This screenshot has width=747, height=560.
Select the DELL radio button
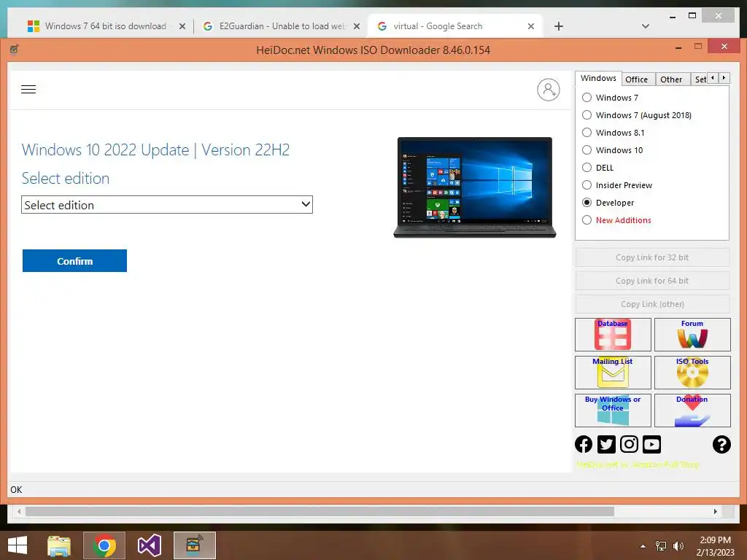click(x=587, y=168)
